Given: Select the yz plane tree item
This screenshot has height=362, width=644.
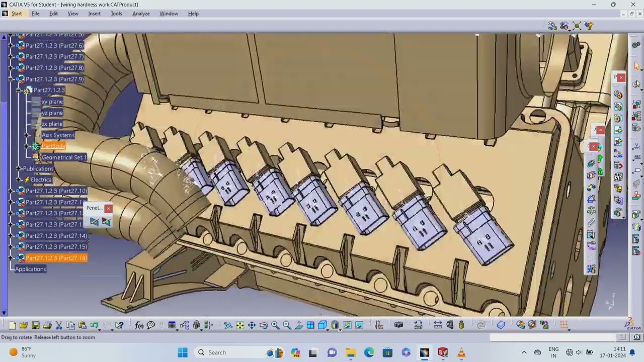Looking at the screenshot, I should point(52,113).
